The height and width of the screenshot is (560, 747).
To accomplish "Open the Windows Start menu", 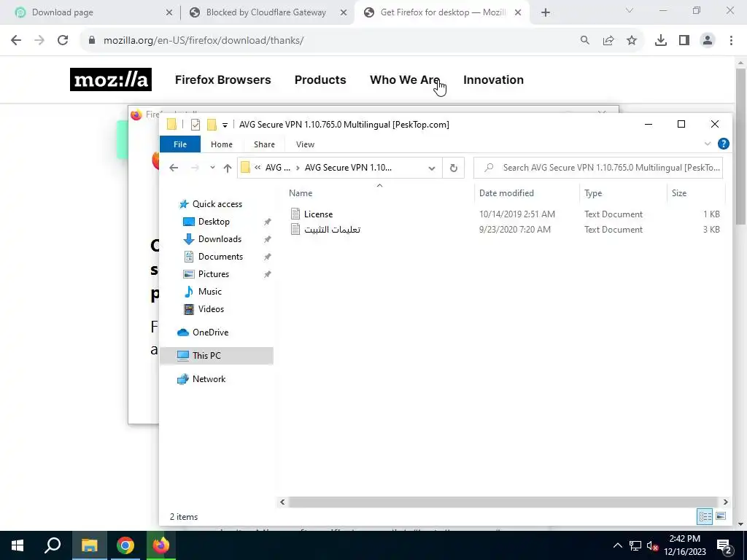I will click(18, 545).
